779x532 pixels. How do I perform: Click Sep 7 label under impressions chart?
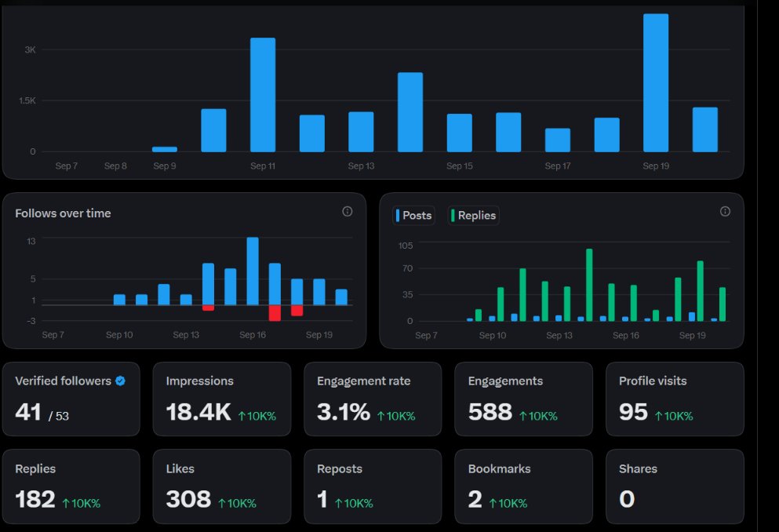(x=66, y=166)
